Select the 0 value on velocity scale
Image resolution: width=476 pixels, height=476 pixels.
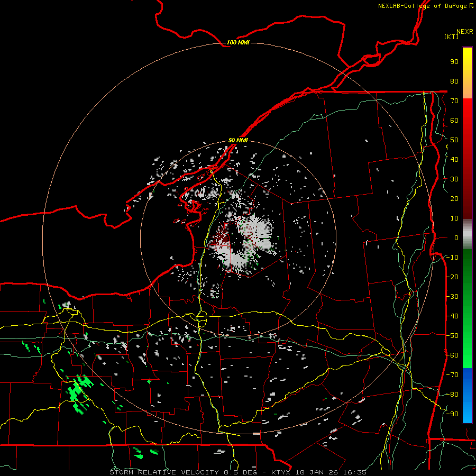click(x=456, y=238)
